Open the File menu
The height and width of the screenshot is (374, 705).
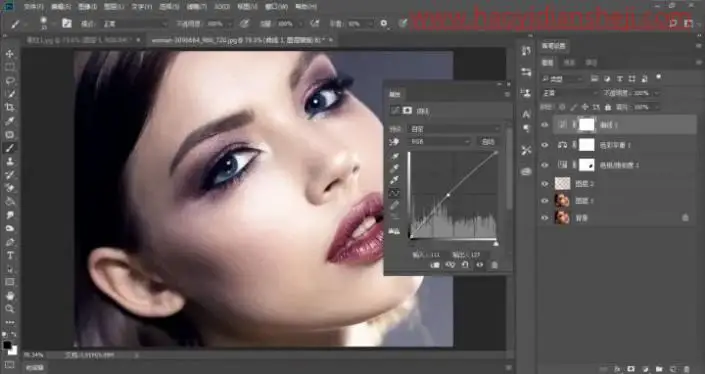coord(33,7)
